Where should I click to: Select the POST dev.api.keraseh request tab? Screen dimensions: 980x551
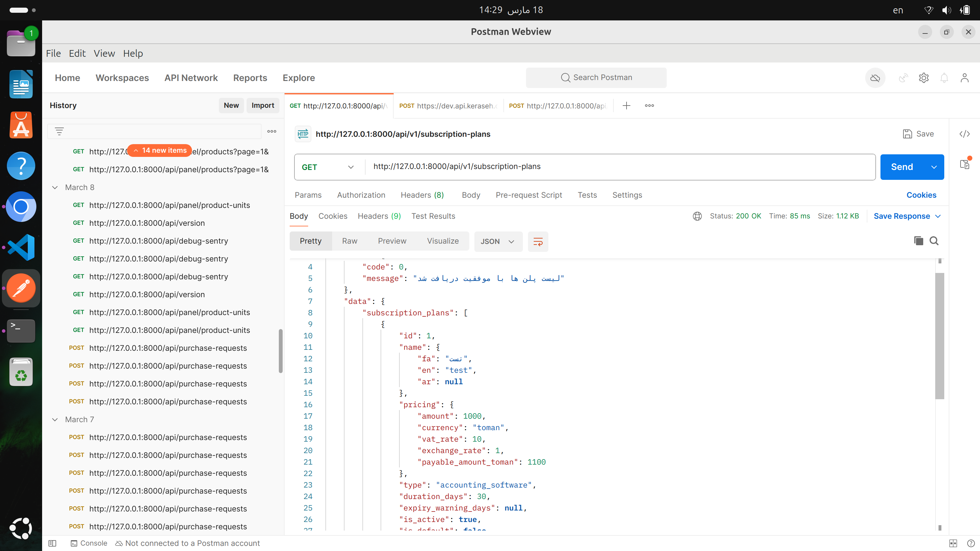pos(448,106)
